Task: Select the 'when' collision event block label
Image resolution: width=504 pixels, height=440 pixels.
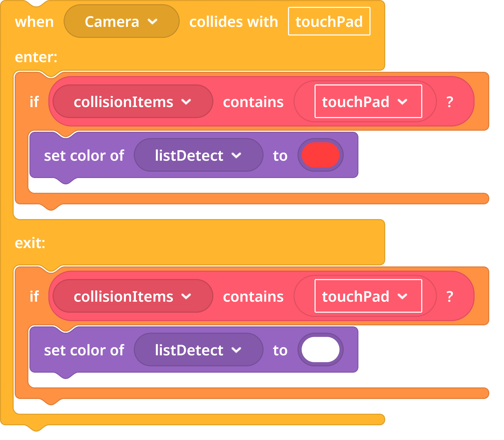Action: tap(34, 22)
